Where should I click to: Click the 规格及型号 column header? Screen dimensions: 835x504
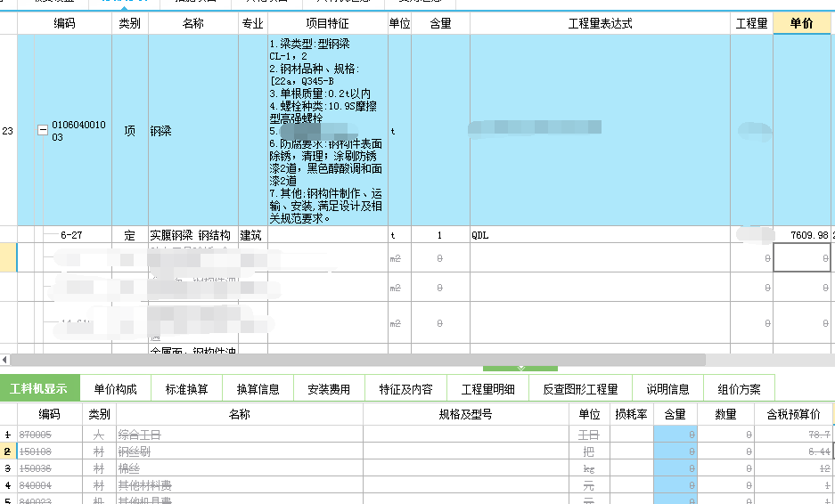[465, 414]
